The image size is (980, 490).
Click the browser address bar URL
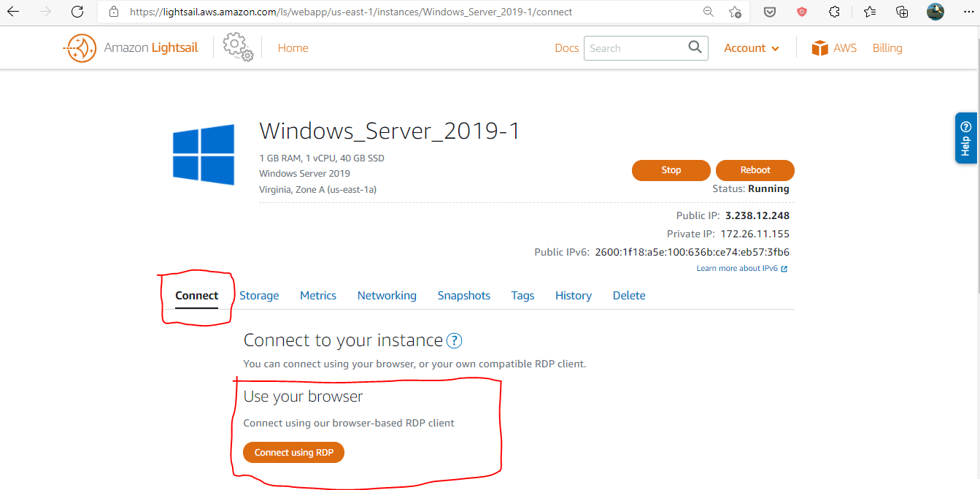[x=351, y=12]
